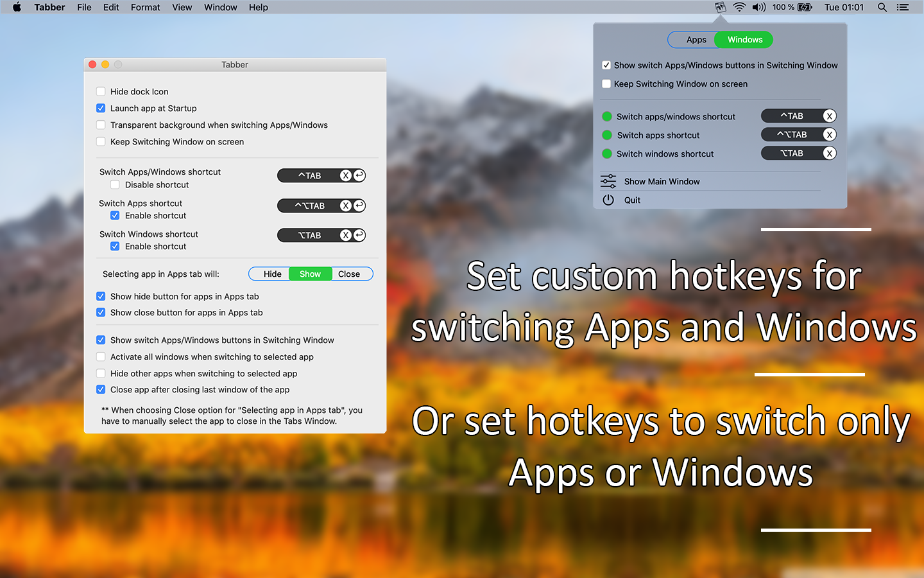
Task: Enable Hide other apps when switching to selected app
Action: 101,373
